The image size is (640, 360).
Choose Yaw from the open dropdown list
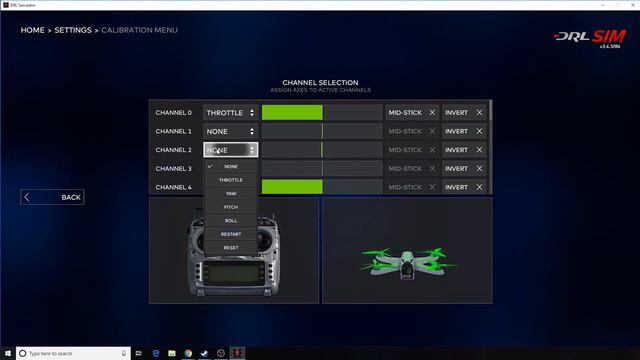231,193
